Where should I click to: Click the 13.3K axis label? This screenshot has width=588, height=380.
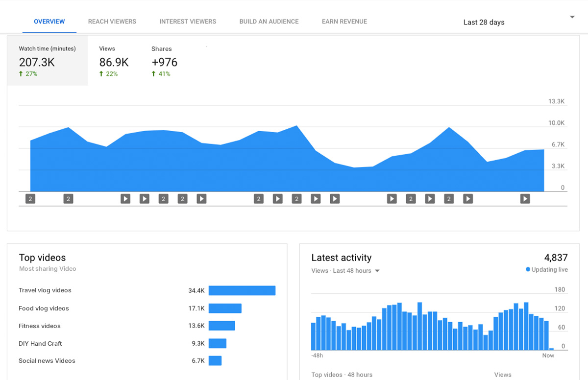(x=556, y=101)
